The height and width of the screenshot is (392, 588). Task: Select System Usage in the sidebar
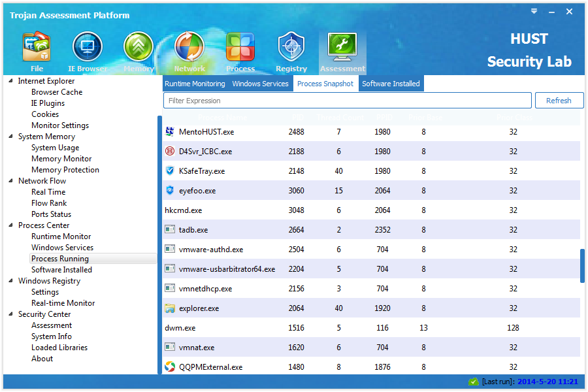tap(55, 148)
